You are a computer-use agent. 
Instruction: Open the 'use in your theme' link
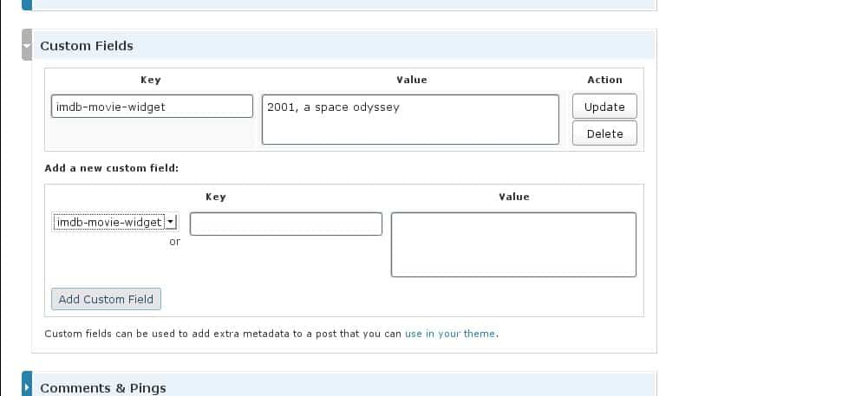click(x=450, y=334)
